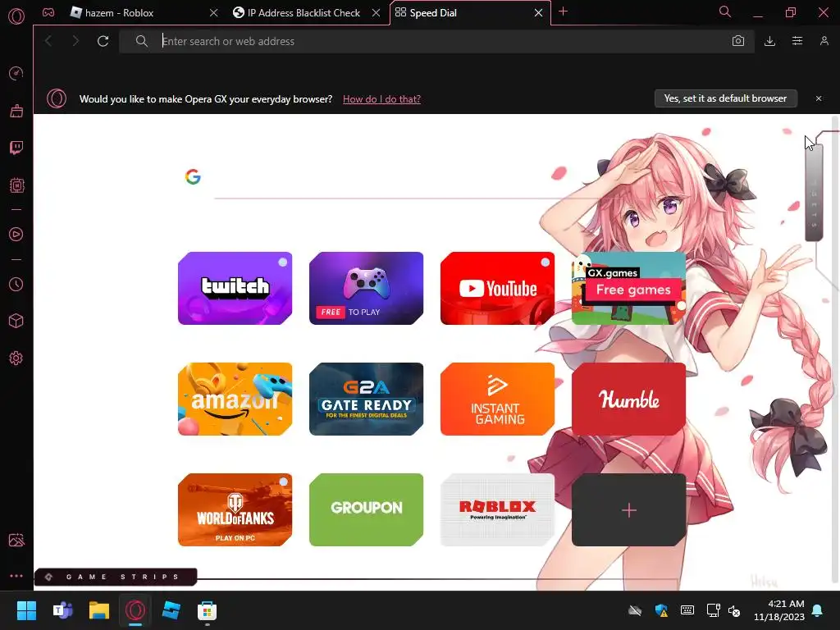Screen dimensions: 840x630
Task: Open the Roblox speed dial tile
Action: (498, 510)
